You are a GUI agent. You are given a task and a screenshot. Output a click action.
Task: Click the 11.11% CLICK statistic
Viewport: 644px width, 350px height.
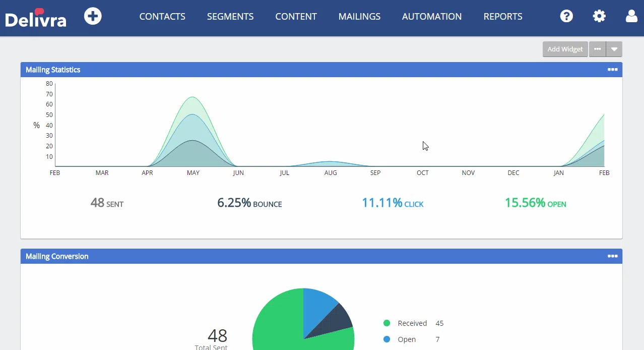click(393, 203)
